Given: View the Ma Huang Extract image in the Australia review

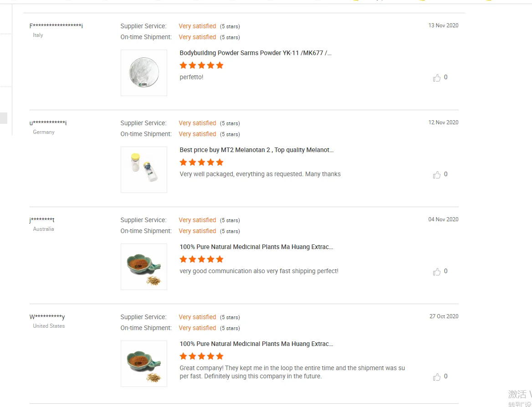Looking at the screenshot, I should click(144, 267).
